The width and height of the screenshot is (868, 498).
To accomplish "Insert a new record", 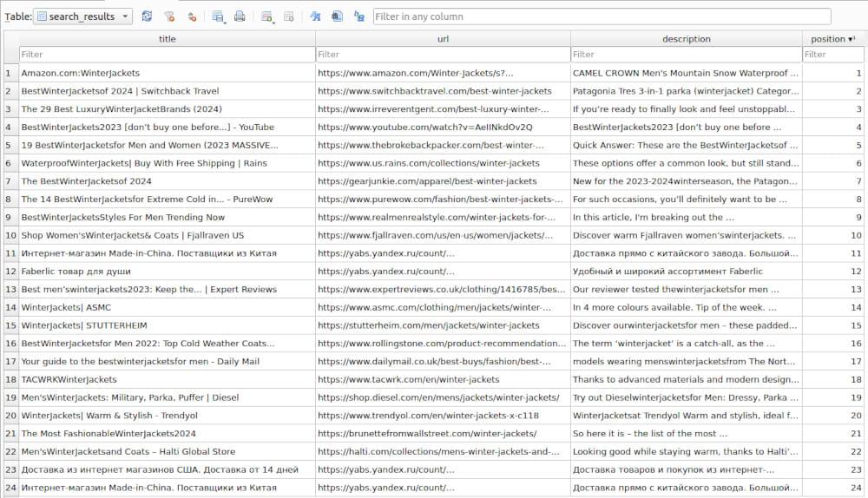I will coord(266,16).
